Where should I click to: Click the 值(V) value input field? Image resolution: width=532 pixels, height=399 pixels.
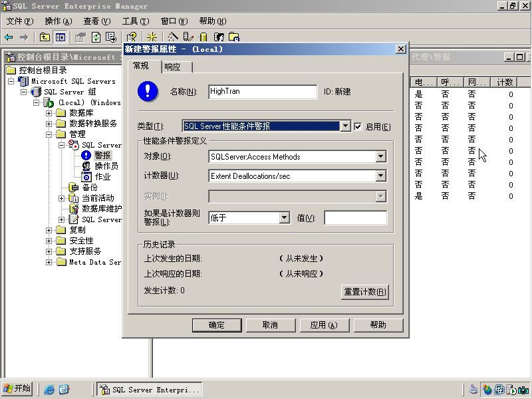pyautogui.click(x=356, y=217)
